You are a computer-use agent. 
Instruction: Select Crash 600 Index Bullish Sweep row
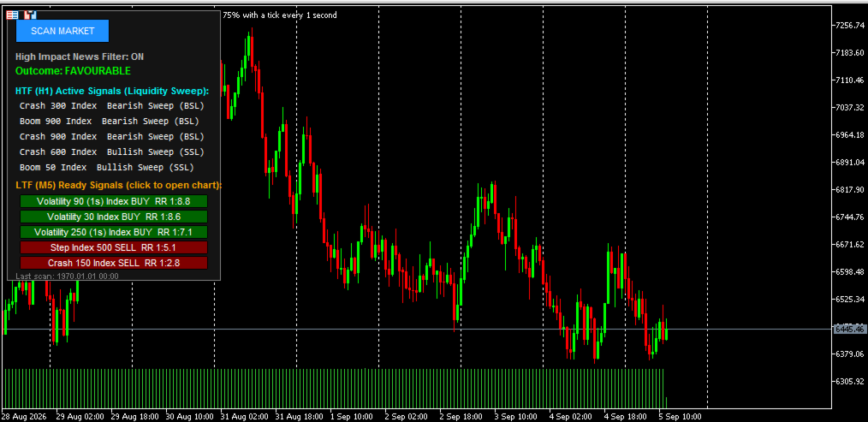point(112,152)
